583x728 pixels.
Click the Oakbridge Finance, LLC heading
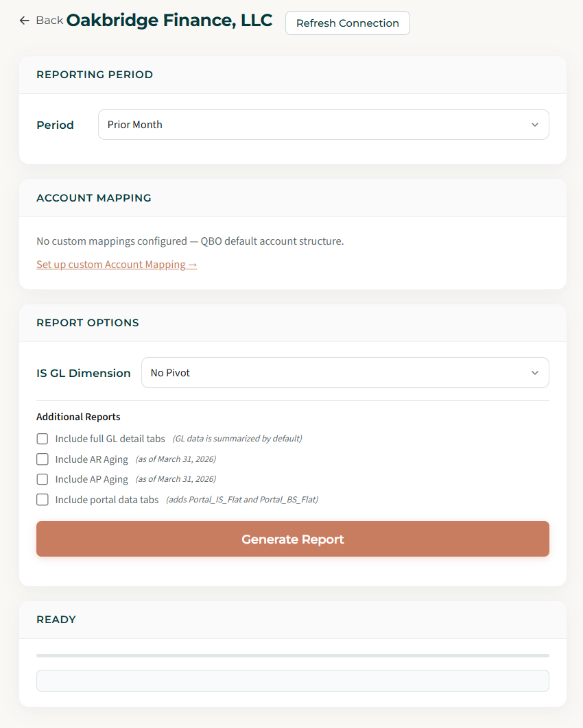[x=169, y=21]
